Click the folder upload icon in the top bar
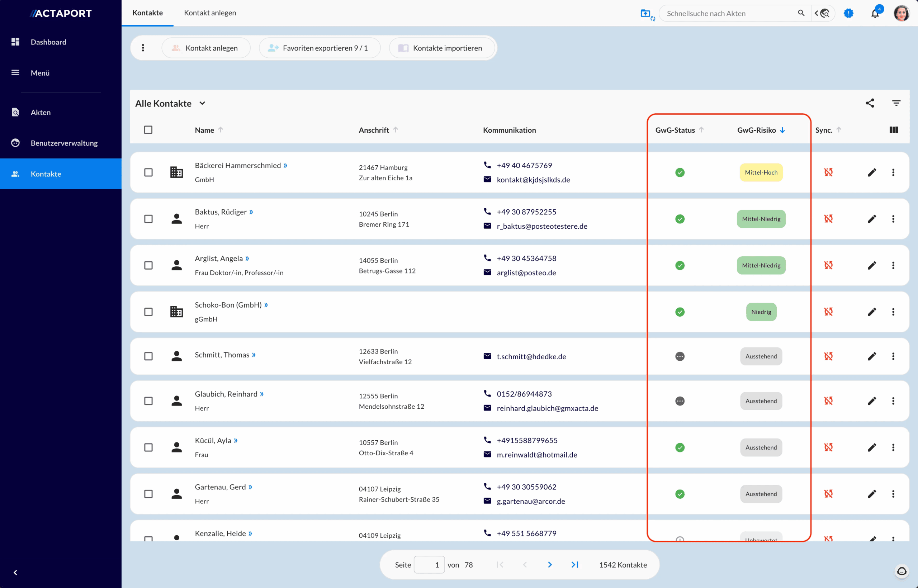Image resolution: width=918 pixels, height=588 pixels. pyautogui.click(x=646, y=13)
